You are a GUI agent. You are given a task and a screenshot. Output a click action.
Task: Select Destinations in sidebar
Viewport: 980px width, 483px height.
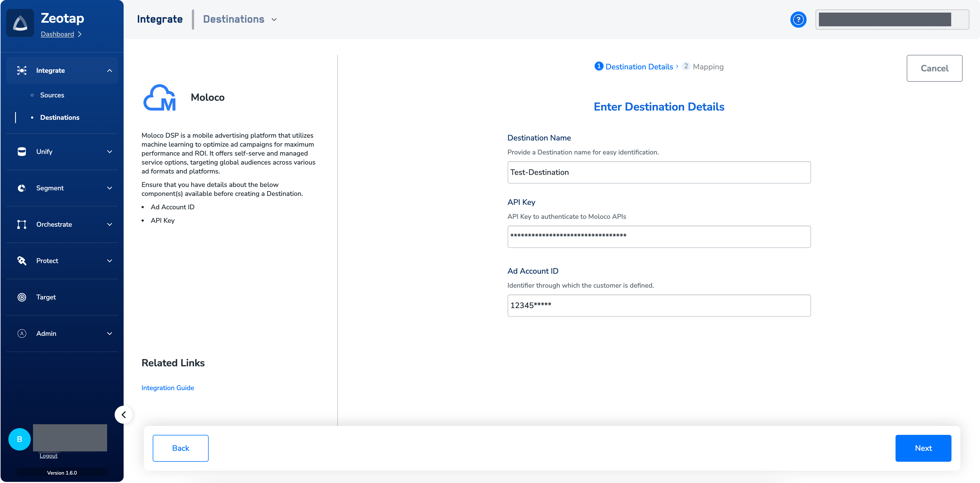pos(60,118)
